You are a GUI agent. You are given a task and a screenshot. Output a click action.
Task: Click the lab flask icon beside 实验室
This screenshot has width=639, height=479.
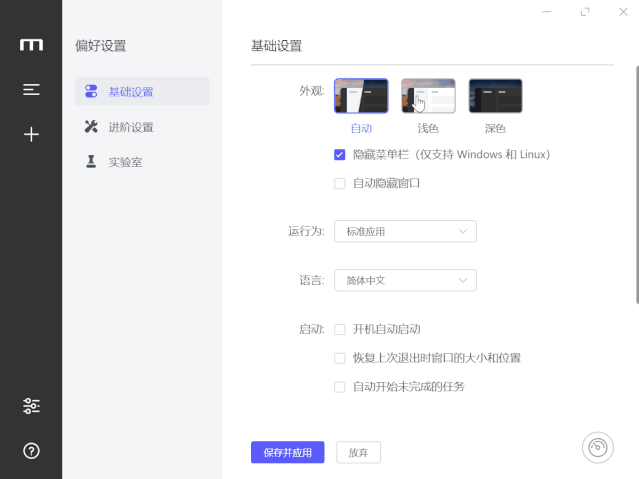tap(91, 162)
